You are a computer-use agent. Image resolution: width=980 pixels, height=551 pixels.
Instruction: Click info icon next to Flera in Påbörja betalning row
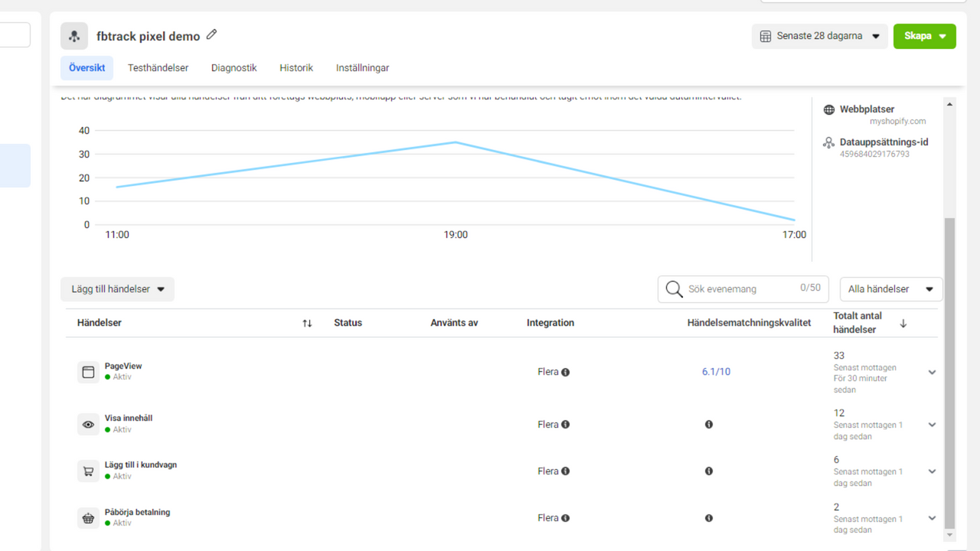tap(565, 518)
